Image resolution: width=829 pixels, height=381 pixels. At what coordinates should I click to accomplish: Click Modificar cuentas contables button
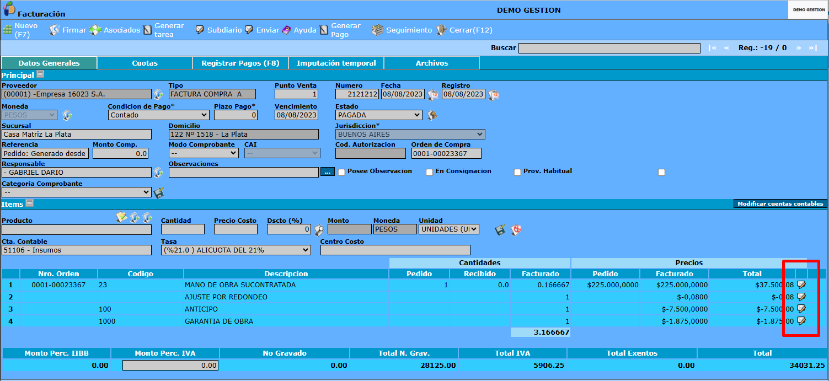pos(780,203)
